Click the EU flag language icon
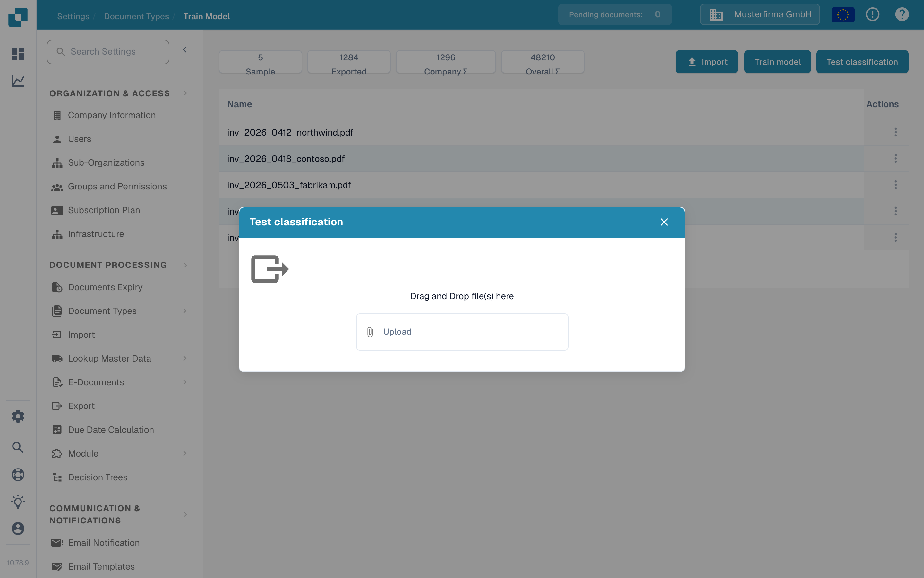Screen dimensions: 924x578 [843, 15]
